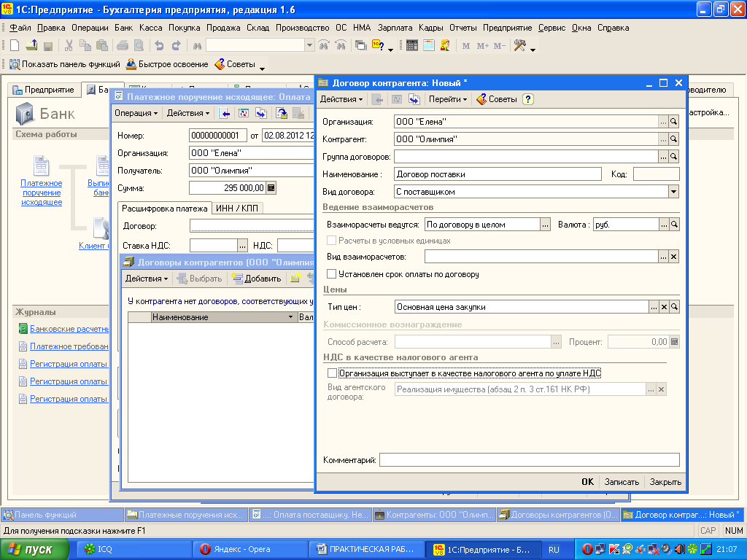This screenshot has width=747, height=560.
Task: Toggle Установлен срок оплаты по договору checkbox
Action: 332,274
